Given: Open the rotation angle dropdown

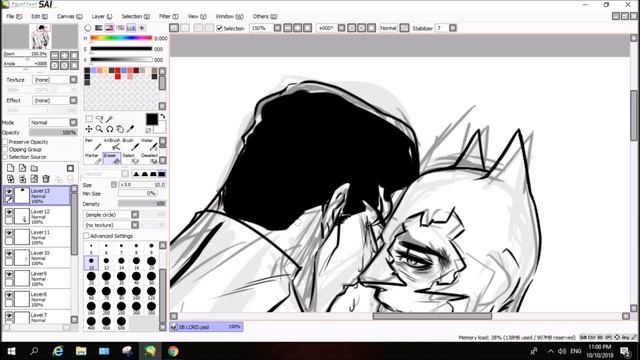Looking at the screenshot, I should coord(342,28).
